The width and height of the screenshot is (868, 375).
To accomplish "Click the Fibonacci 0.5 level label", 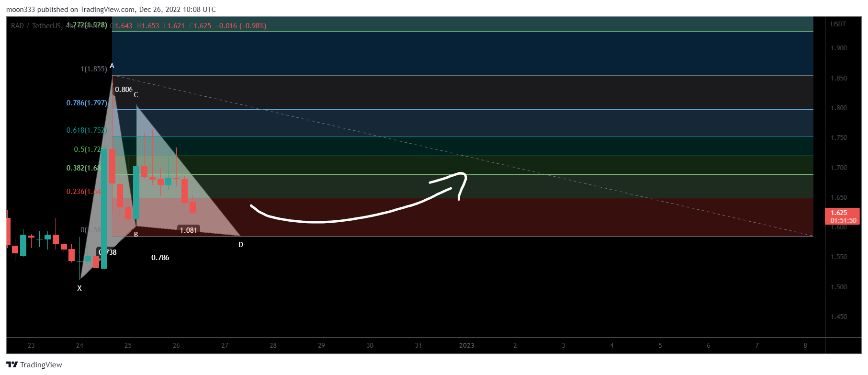I will click(88, 149).
